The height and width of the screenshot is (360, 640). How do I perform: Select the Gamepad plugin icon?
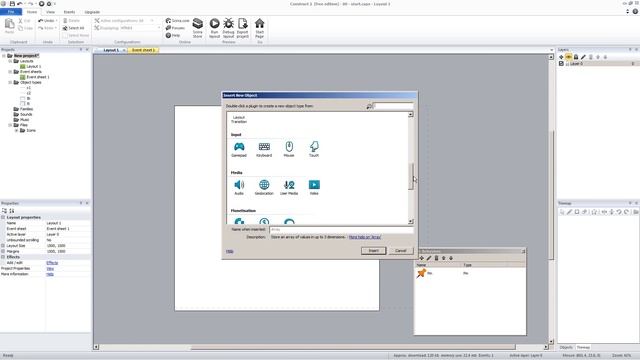point(239,147)
